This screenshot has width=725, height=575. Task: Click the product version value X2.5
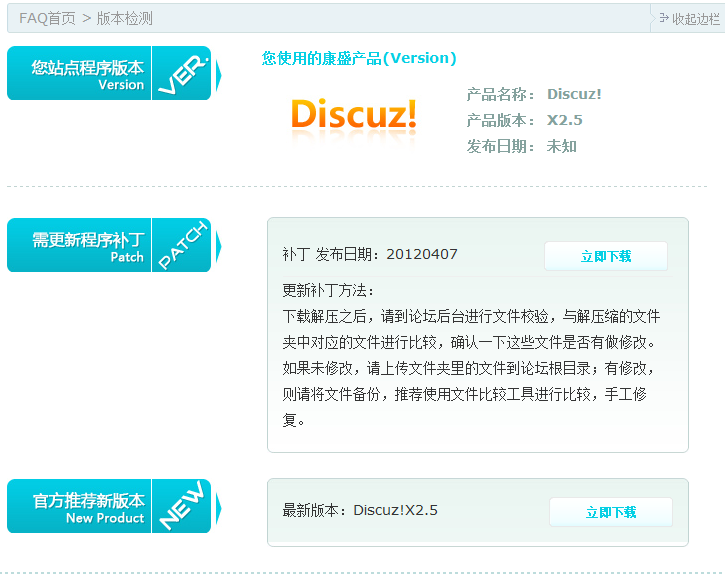565,120
